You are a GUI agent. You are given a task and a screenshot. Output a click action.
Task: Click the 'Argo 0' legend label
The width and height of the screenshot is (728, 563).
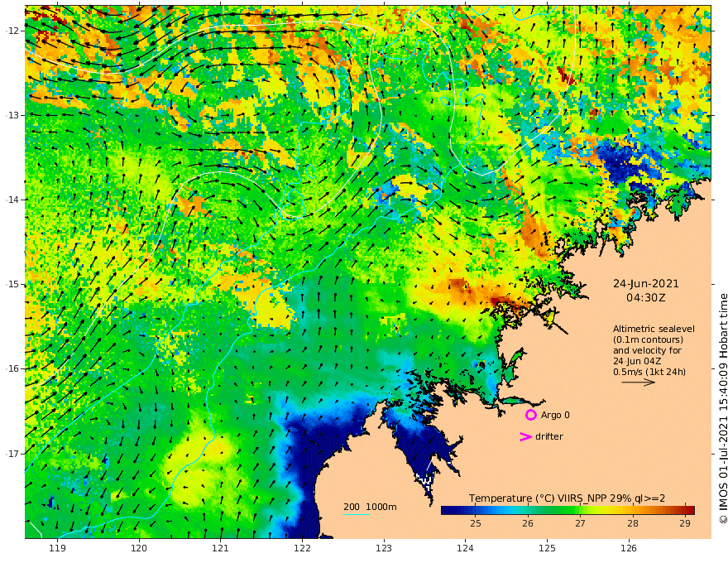(x=555, y=415)
